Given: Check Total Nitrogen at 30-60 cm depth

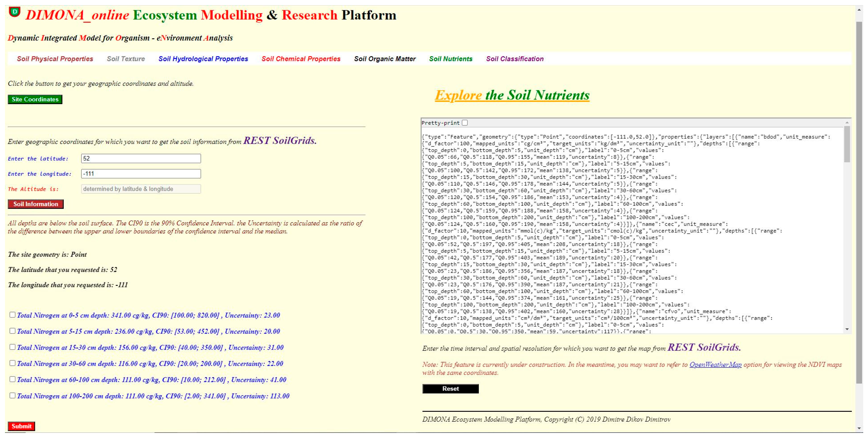Looking at the screenshot, I should tap(13, 363).
